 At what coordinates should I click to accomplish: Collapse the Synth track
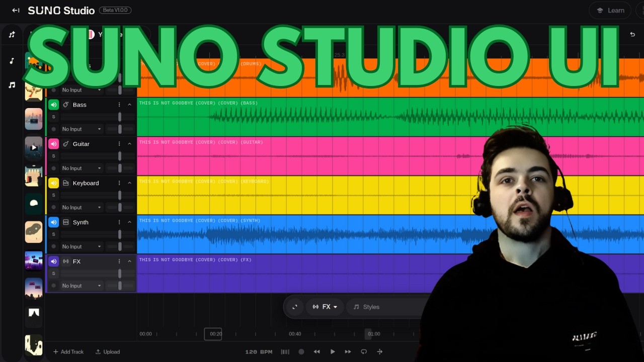129,222
